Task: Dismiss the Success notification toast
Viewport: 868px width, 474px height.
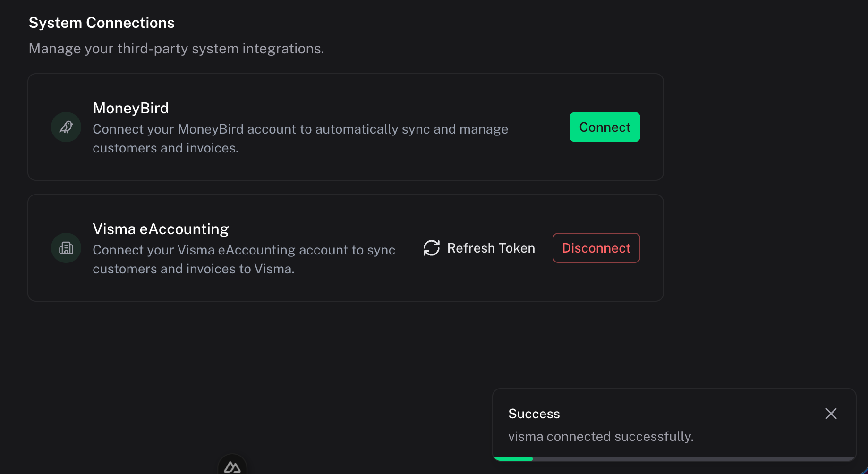Action: pyautogui.click(x=831, y=414)
